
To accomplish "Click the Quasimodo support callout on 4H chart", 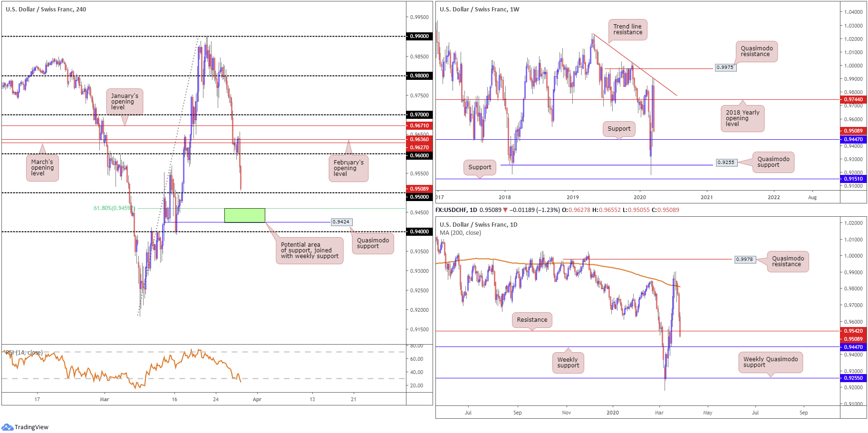I will 373,243.
